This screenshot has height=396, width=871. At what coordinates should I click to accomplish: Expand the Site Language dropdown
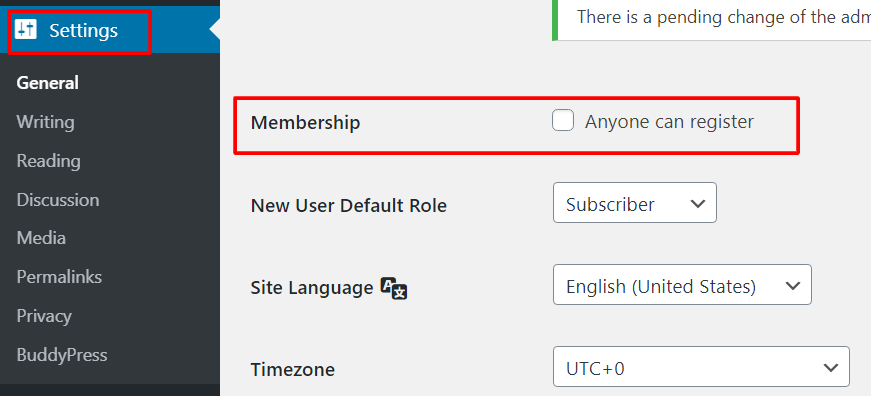pos(682,284)
